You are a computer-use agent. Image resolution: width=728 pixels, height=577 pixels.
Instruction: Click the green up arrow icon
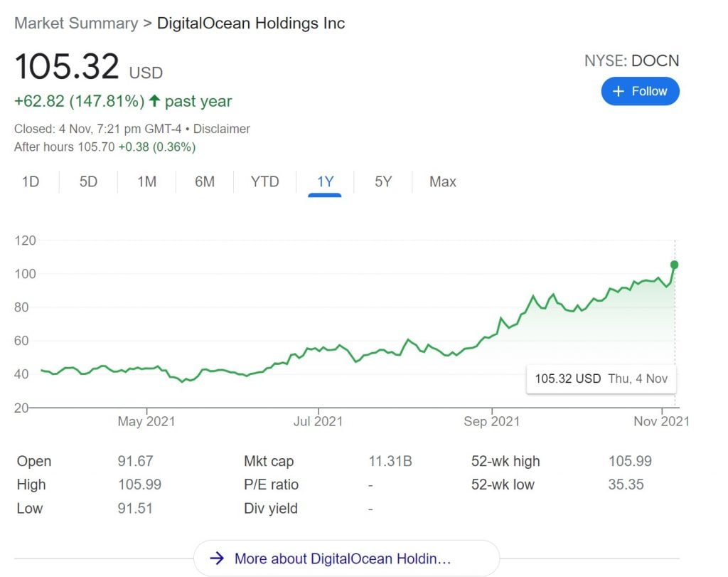point(154,100)
